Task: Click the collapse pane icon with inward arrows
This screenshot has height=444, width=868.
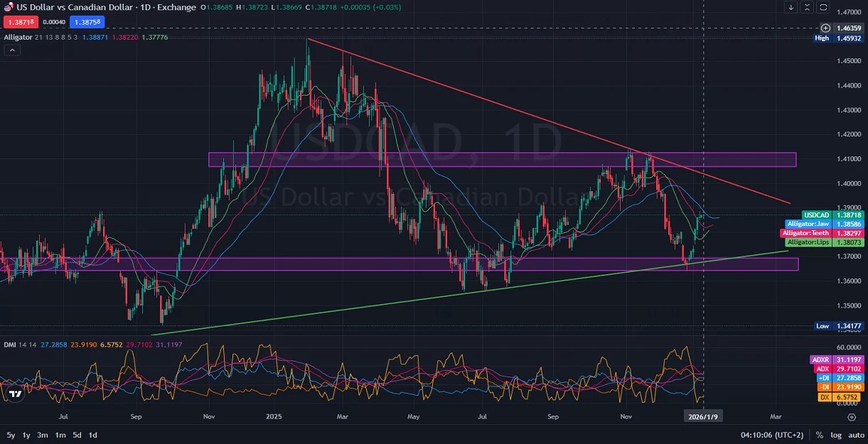Action: point(807,7)
